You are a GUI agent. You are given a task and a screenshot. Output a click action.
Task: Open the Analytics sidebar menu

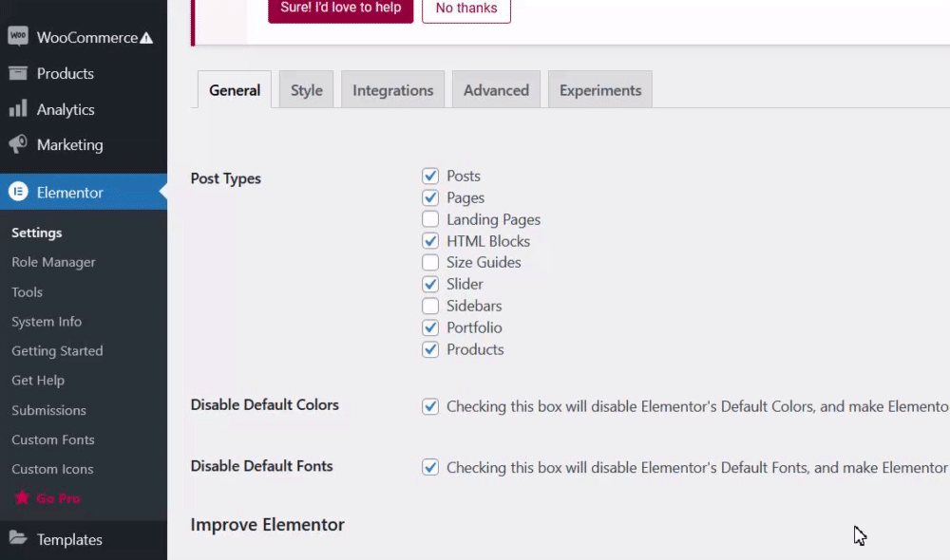click(x=84, y=109)
